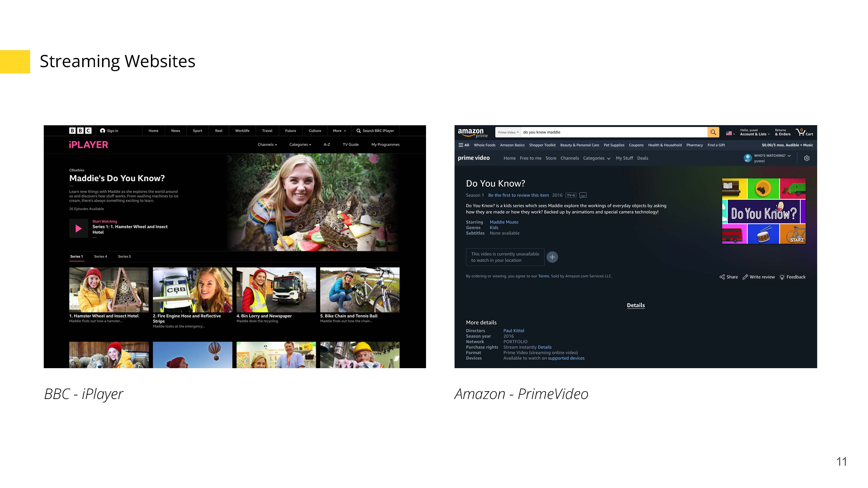Image resolution: width=868 pixels, height=488 pixels.
Task: Open My Programmes on iPlayer
Action: point(385,145)
